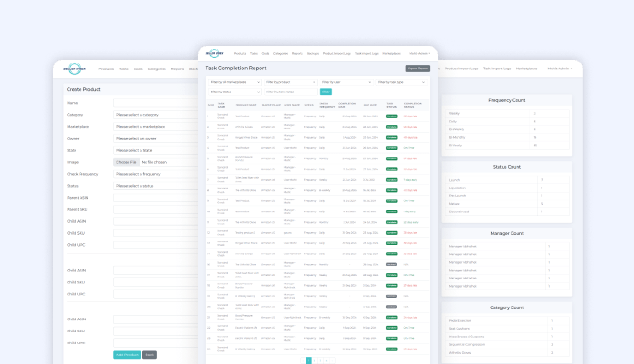Click the teal Filter button

[x=326, y=92]
